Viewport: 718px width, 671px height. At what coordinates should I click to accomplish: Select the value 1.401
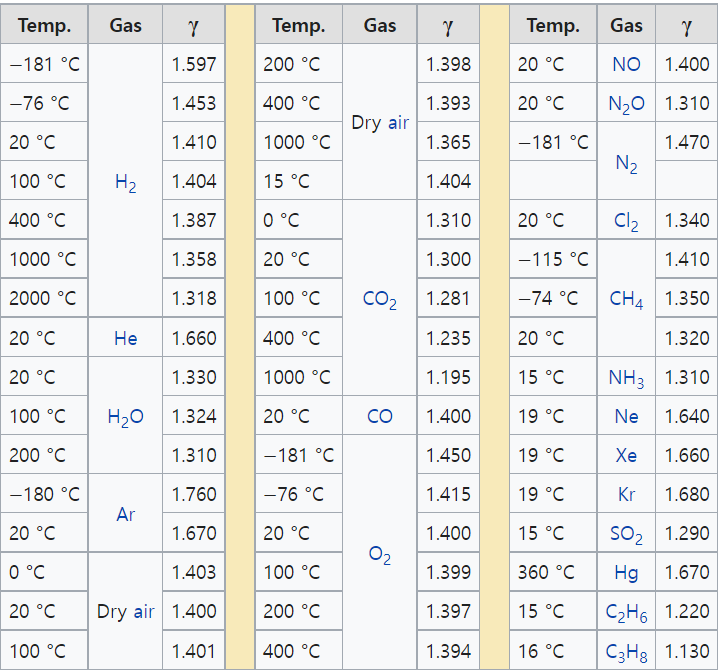pyautogui.click(x=194, y=651)
